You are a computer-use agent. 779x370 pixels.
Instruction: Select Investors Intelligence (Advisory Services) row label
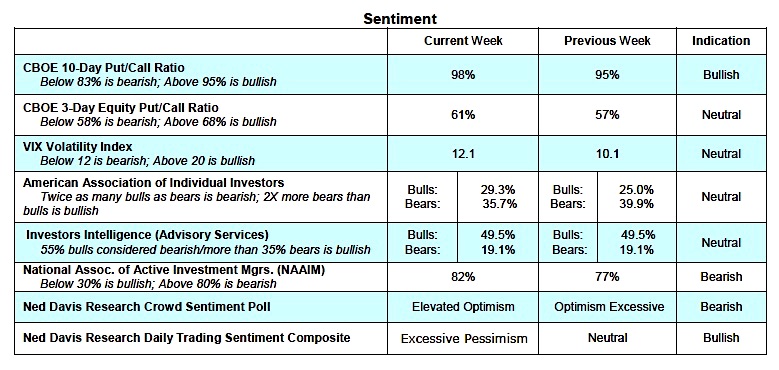click(148, 234)
